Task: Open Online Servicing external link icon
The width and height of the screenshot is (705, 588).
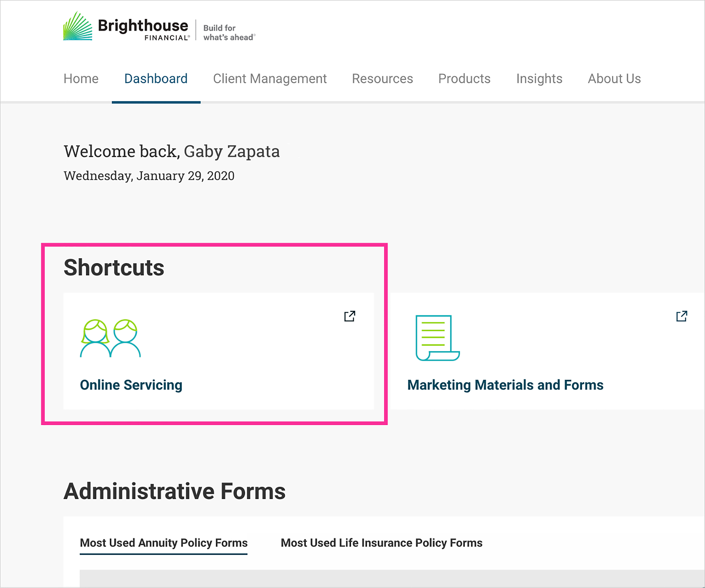Action: [349, 316]
